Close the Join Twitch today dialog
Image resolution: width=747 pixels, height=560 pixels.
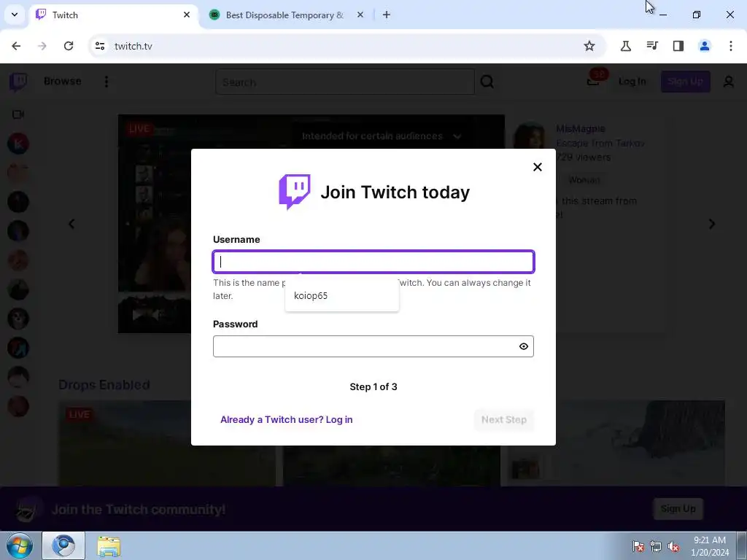(538, 167)
